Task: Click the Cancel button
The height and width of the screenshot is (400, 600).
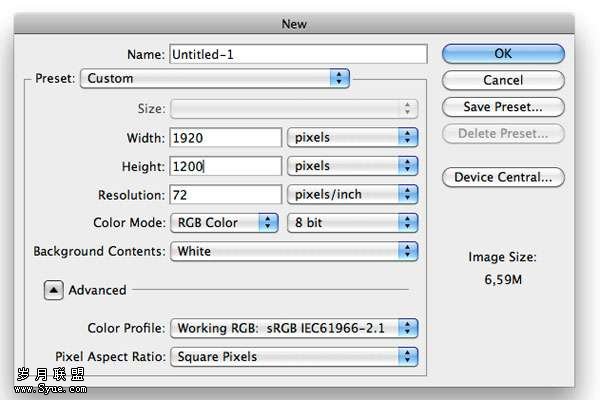Action: pos(503,80)
